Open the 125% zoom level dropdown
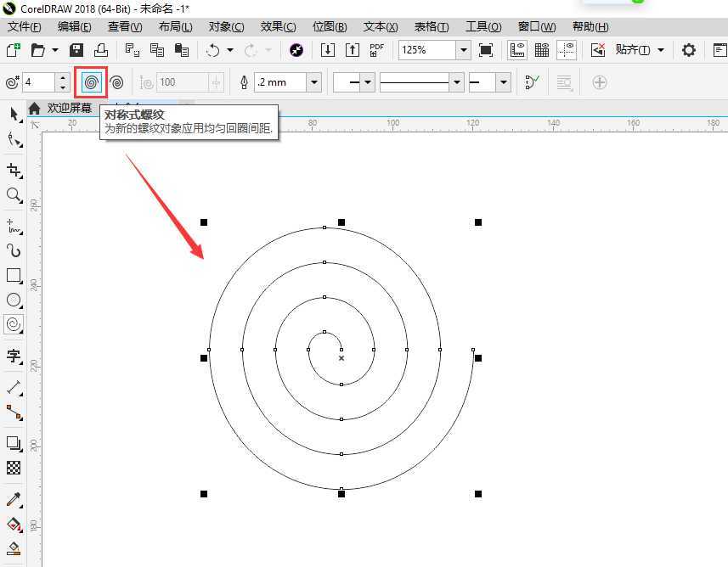The height and width of the screenshot is (567, 728). [463, 50]
